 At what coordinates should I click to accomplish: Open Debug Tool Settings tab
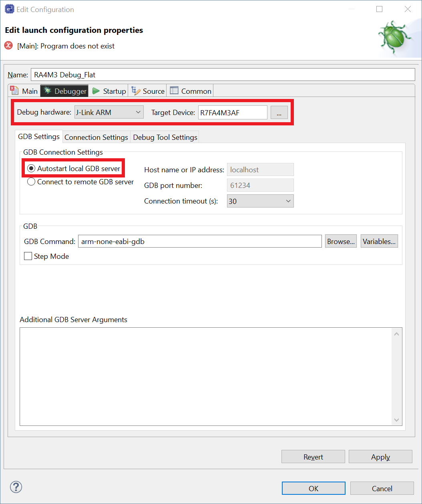[165, 137]
